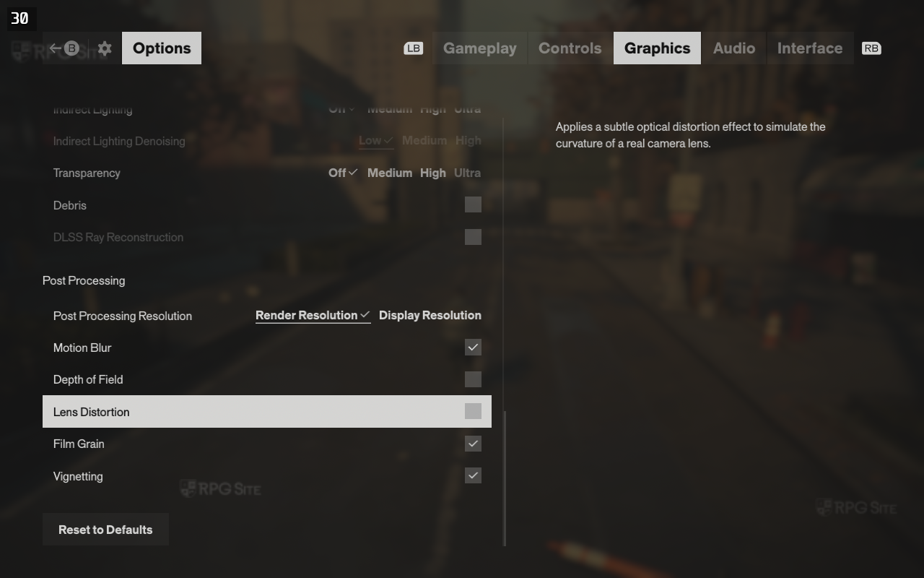Click the settings list scrollbar
The image size is (924, 578).
click(x=505, y=478)
